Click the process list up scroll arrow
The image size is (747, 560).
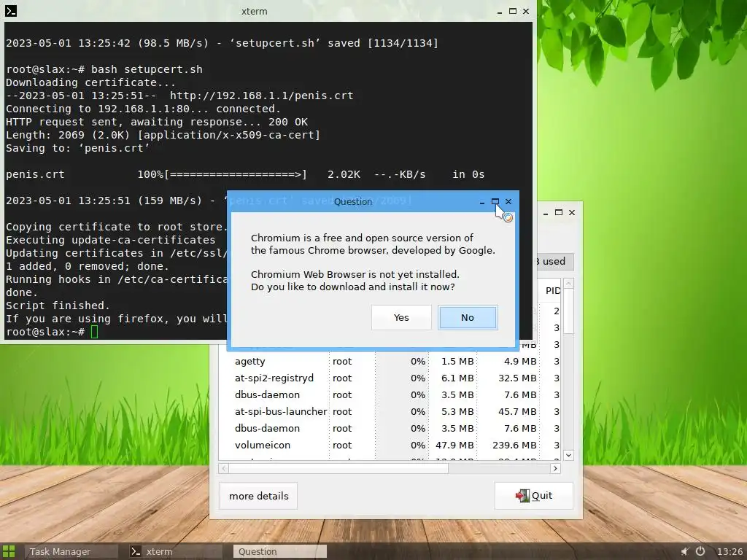coord(568,284)
